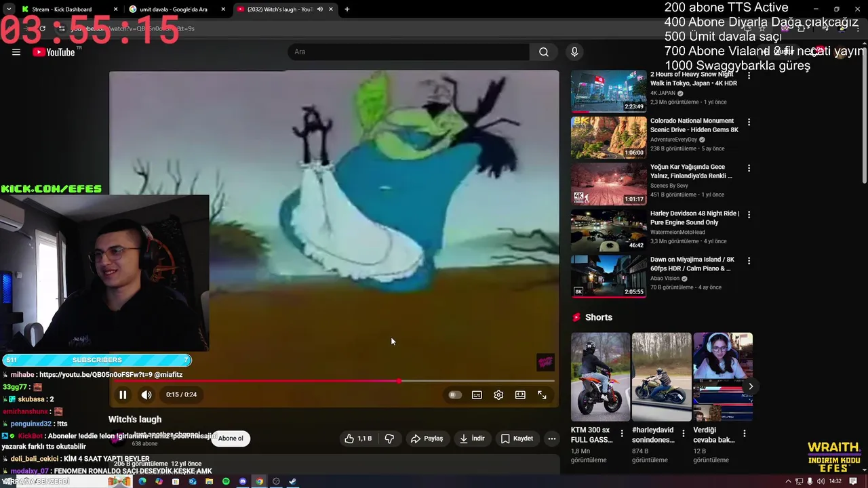Save the video with the Kaydet button
The width and height of the screenshot is (868, 488).
[x=517, y=439]
